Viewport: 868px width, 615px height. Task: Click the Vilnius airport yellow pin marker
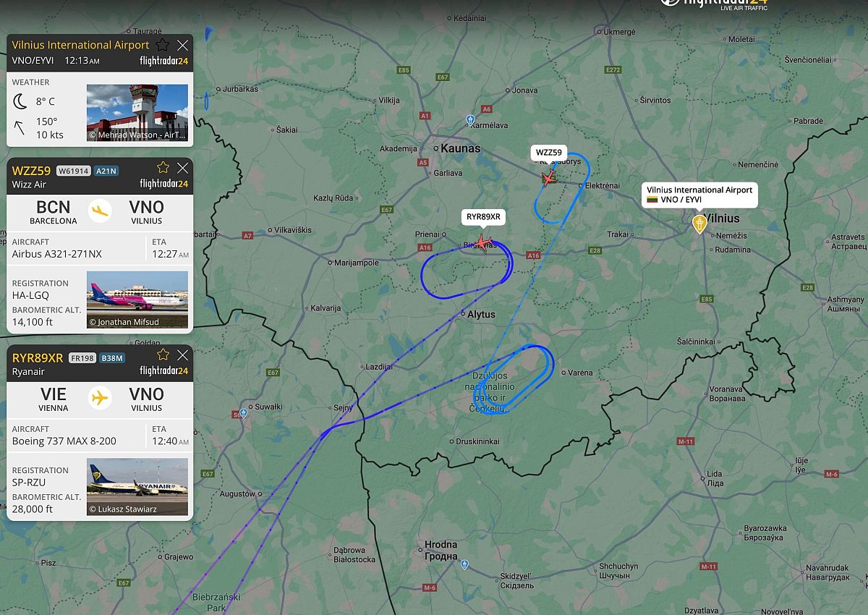(699, 224)
